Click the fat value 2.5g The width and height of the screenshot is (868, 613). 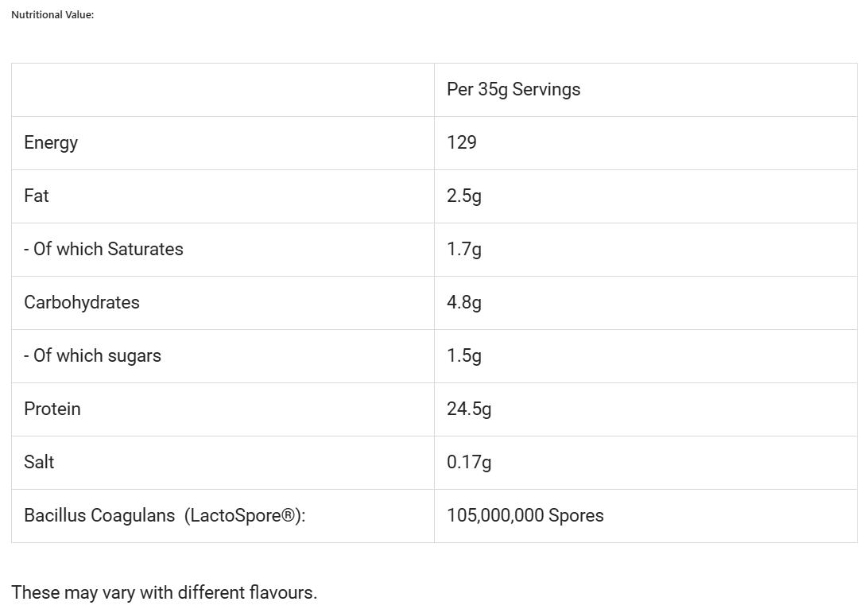coord(464,196)
